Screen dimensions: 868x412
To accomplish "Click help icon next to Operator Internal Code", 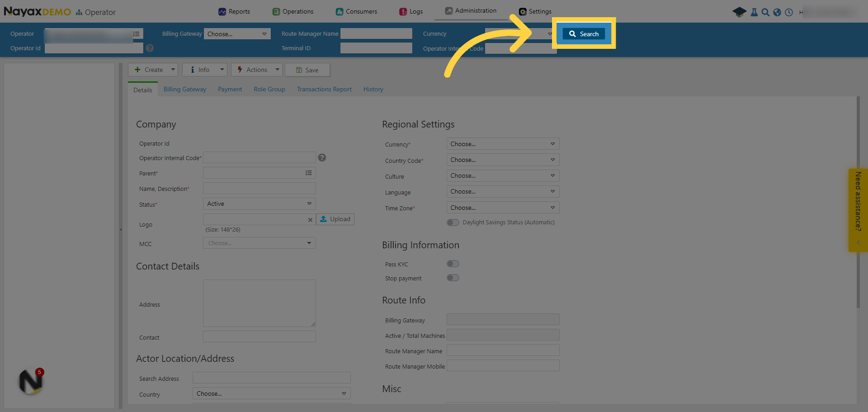I will 322,157.
